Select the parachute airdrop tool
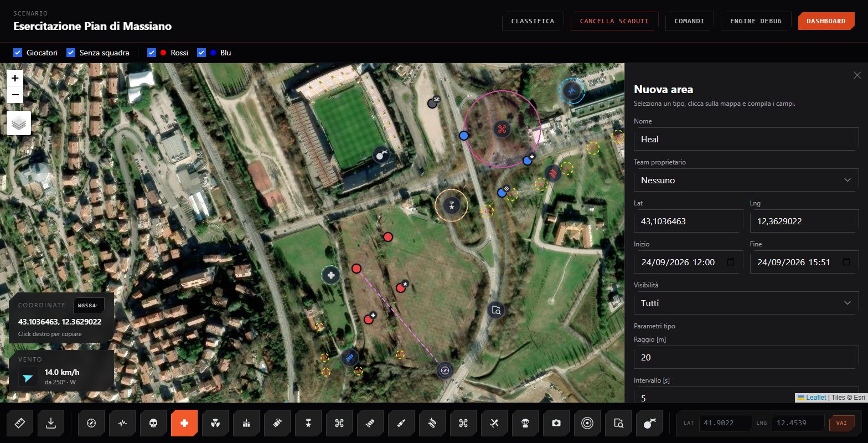The image size is (868, 443). [525, 424]
